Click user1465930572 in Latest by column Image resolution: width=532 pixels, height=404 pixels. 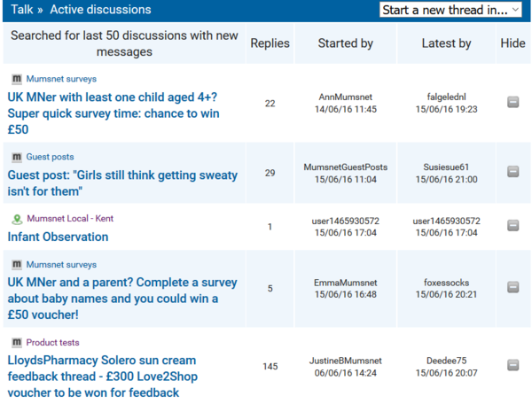click(446, 221)
